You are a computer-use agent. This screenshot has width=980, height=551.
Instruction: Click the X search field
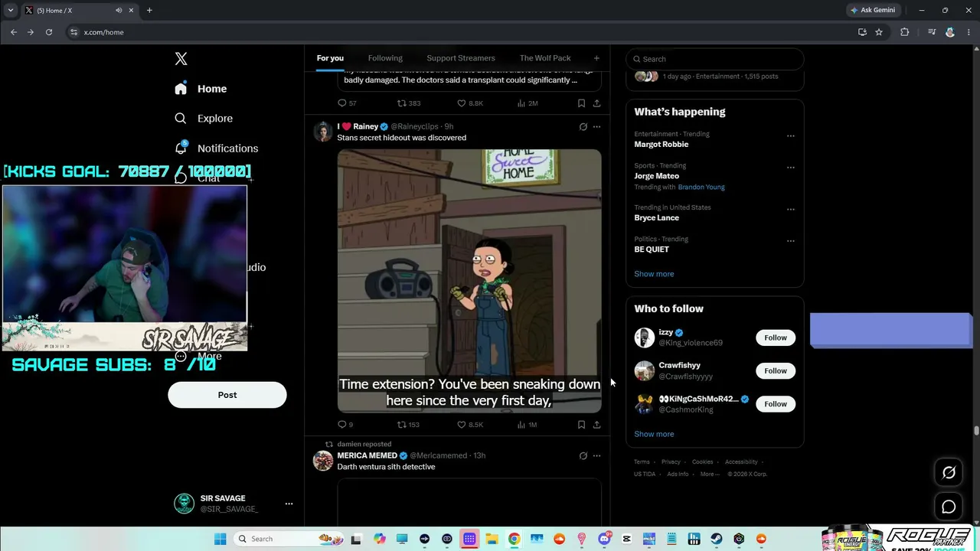coord(715,59)
